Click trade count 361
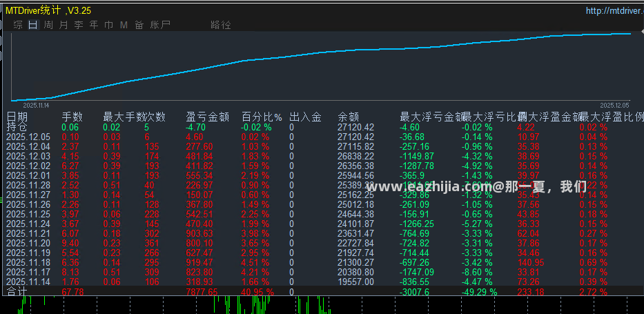 (x=152, y=243)
